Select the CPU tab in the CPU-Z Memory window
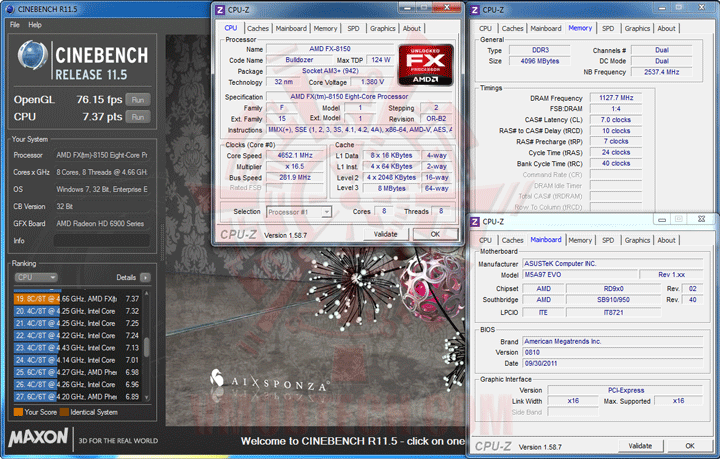The height and width of the screenshot is (459, 720). click(485, 28)
